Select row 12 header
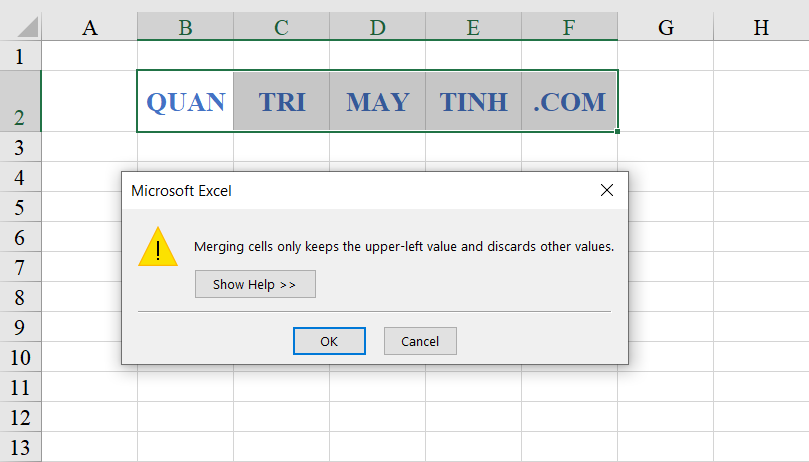 coord(20,417)
